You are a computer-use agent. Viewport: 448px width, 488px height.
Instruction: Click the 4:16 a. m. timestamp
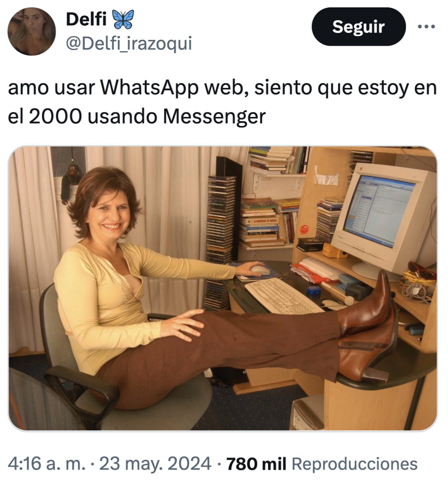pyautogui.click(x=47, y=463)
